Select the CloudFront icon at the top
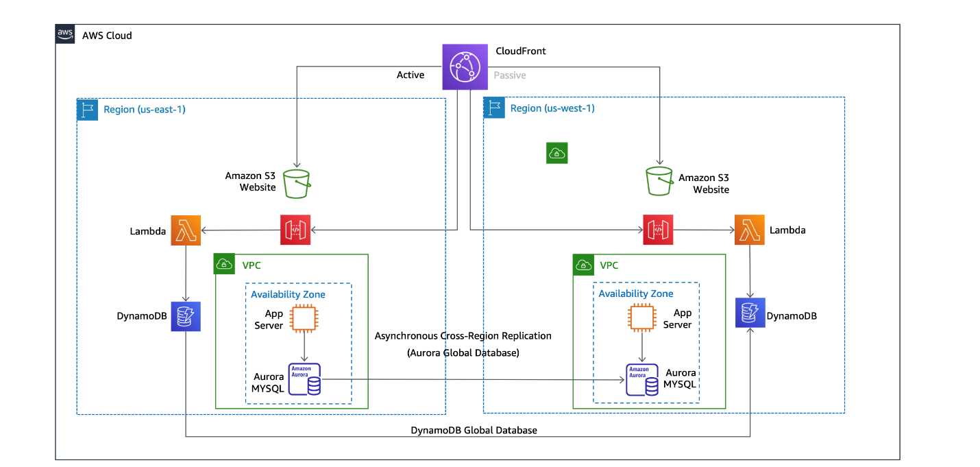This screenshot has width=980, height=467. [x=465, y=67]
